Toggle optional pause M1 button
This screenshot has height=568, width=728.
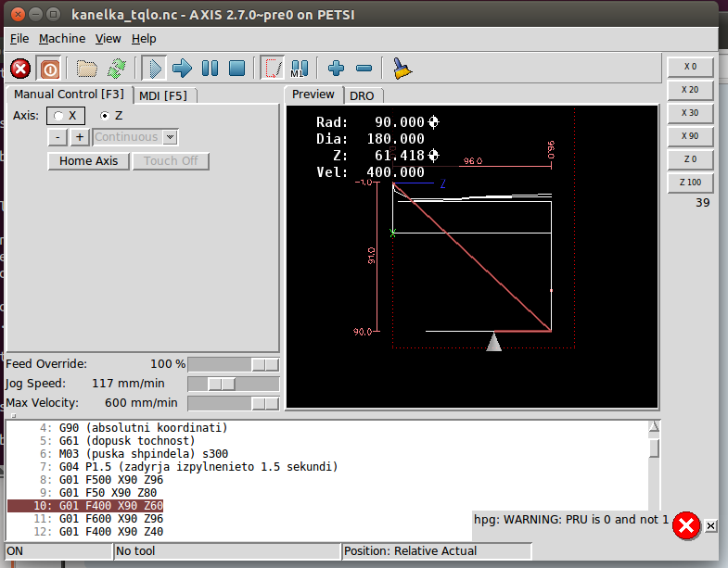click(x=300, y=68)
